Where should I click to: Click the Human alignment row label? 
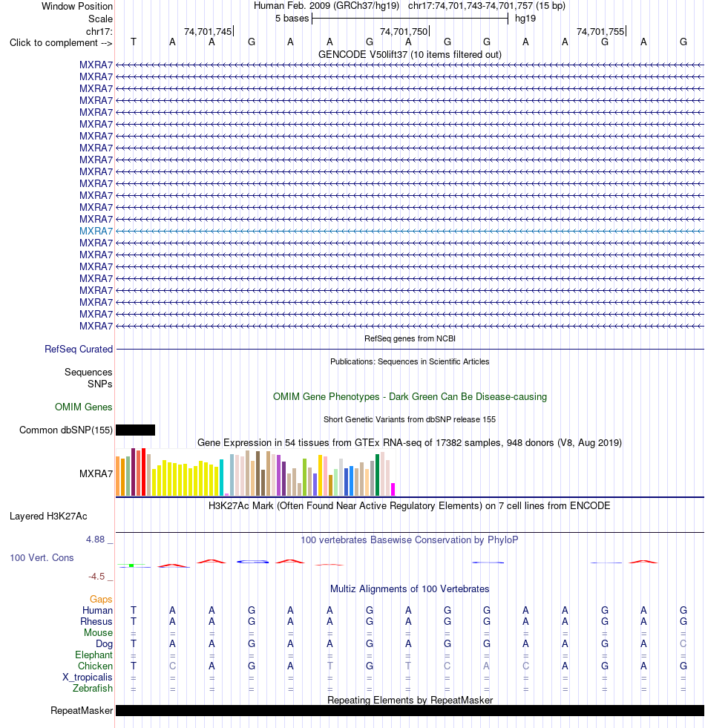pyautogui.click(x=97, y=611)
